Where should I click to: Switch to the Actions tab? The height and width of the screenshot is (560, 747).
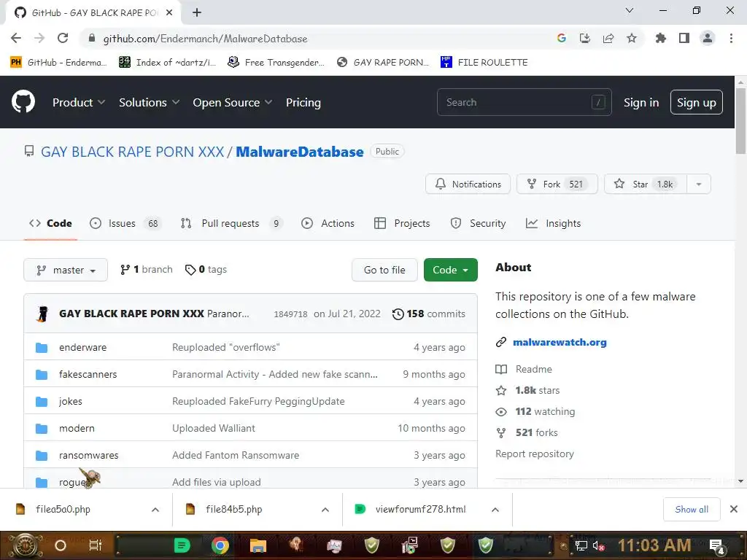(328, 223)
